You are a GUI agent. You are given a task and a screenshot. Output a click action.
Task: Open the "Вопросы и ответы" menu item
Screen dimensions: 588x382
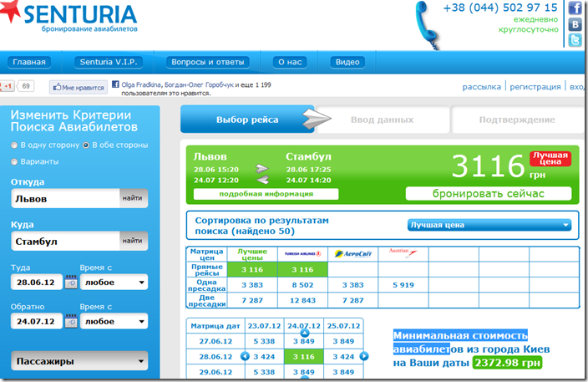pyautogui.click(x=208, y=62)
